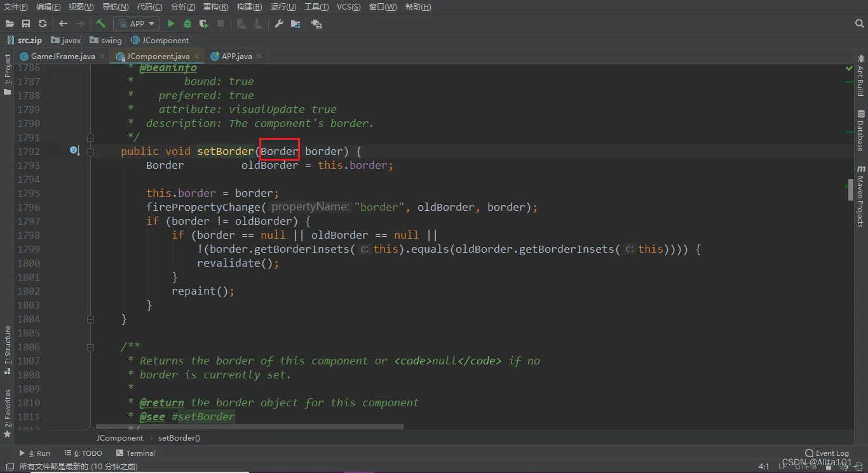Open the VCS(S) menu
Image resolution: width=868 pixels, height=473 pixels.
pos(348,7)
